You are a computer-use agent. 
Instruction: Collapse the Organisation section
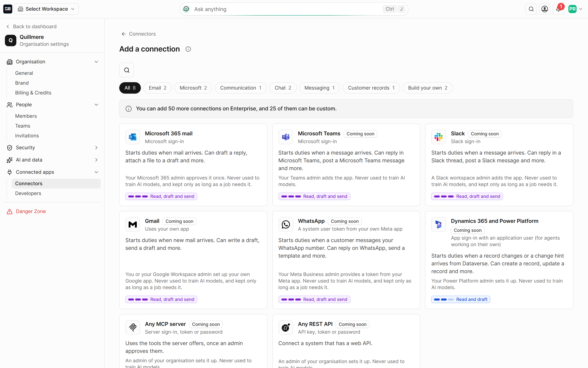click(96, 62)
